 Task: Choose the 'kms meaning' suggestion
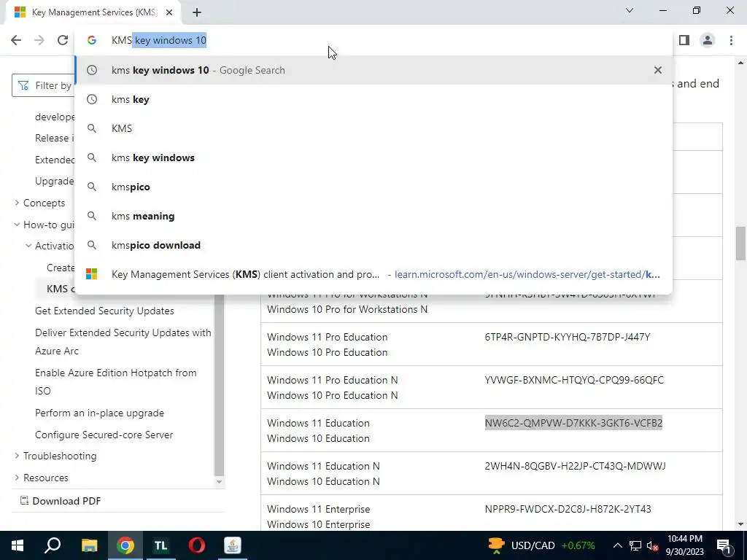(373, 216)
